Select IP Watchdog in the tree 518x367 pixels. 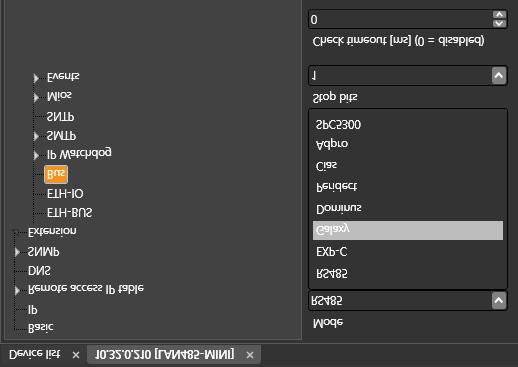(x=79, y=154)
